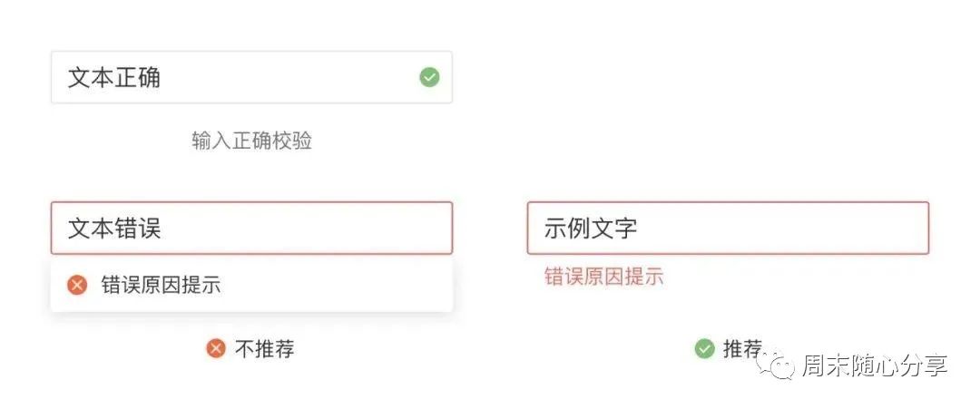Focus the red-bordered 文本错误 input field

tap(272, 228)
